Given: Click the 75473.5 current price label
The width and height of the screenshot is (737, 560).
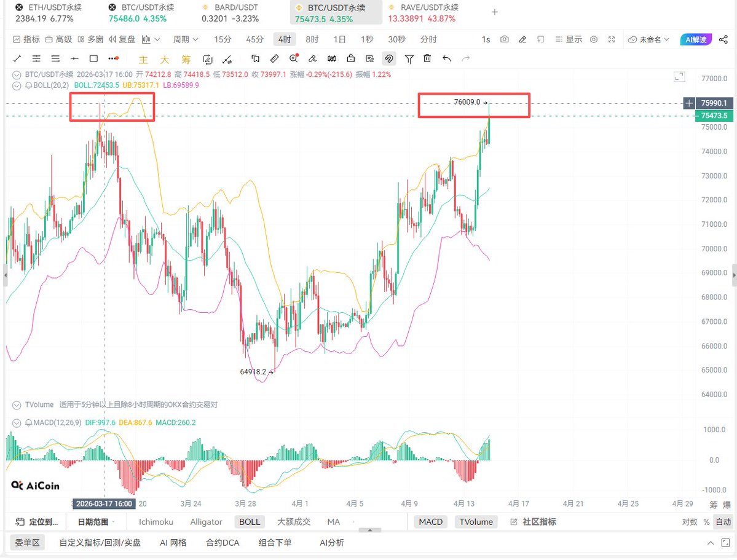Looking at the screenshot, I should coord(714,116).
